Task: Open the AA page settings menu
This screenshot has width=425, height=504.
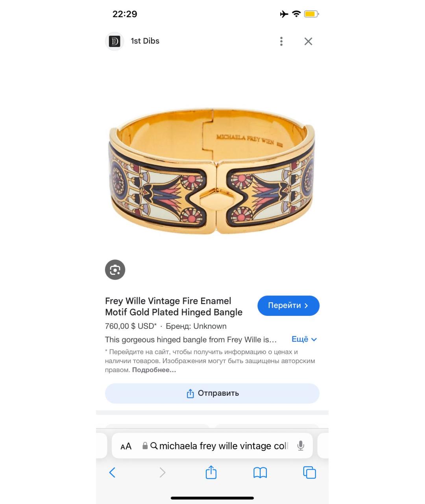Action: (x=126, y=446)
